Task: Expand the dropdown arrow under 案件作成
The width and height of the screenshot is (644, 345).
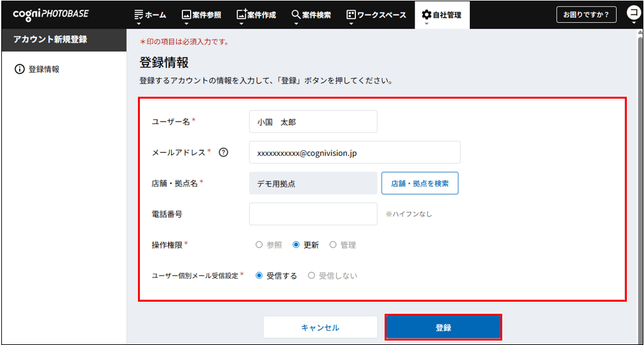Action: [x=241, y=24]
